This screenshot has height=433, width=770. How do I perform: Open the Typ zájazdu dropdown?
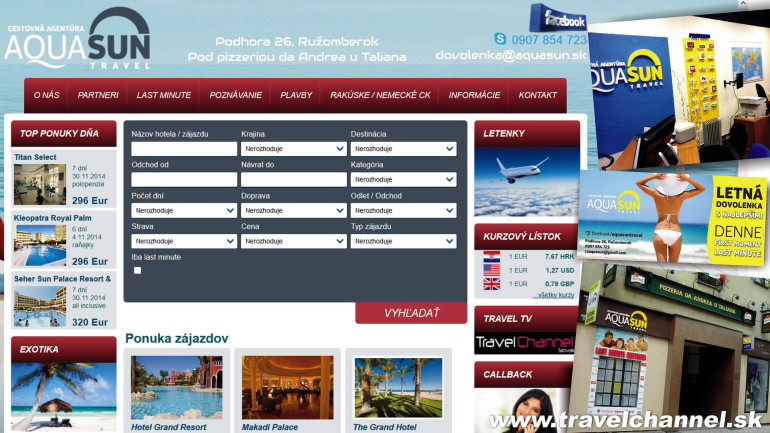coord(403,242)
